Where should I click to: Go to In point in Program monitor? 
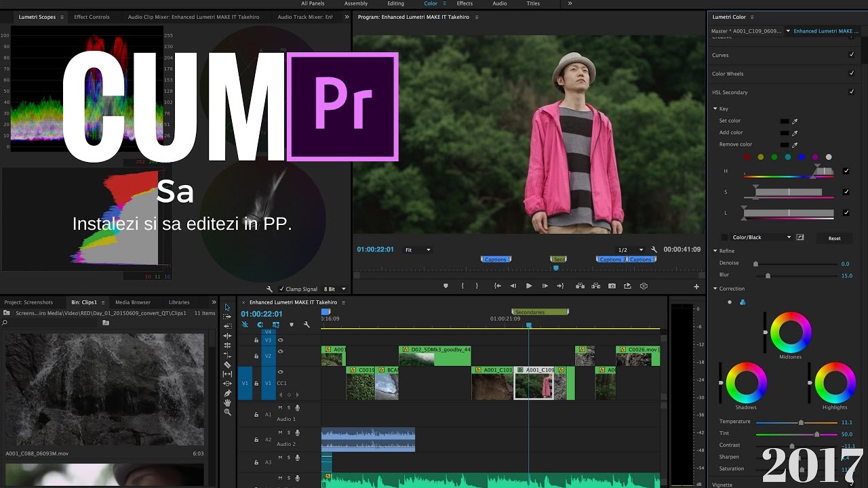(497, 286)
